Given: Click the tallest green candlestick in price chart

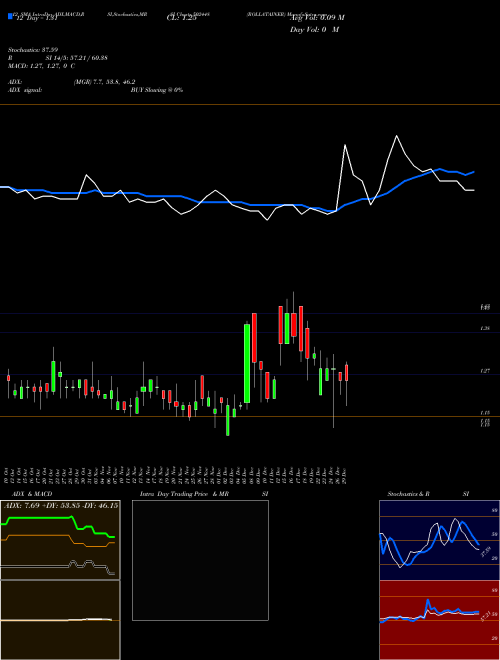Looking at the screenshot, I should click(x=247, y=363).
